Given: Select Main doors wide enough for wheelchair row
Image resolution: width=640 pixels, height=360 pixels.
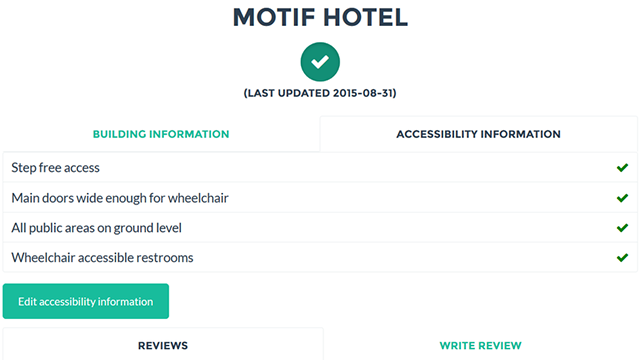Looking at the screenshot, I should coord(320,198).
